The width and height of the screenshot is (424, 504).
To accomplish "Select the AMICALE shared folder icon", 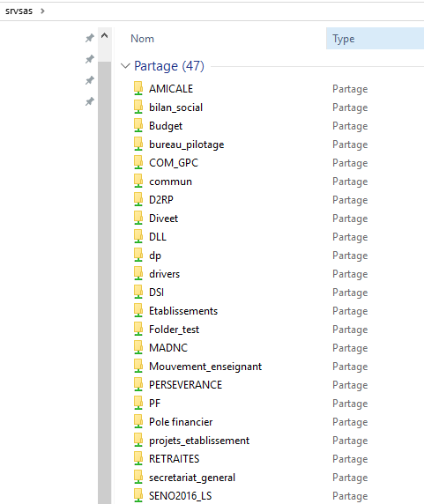I will pos(138,88).
